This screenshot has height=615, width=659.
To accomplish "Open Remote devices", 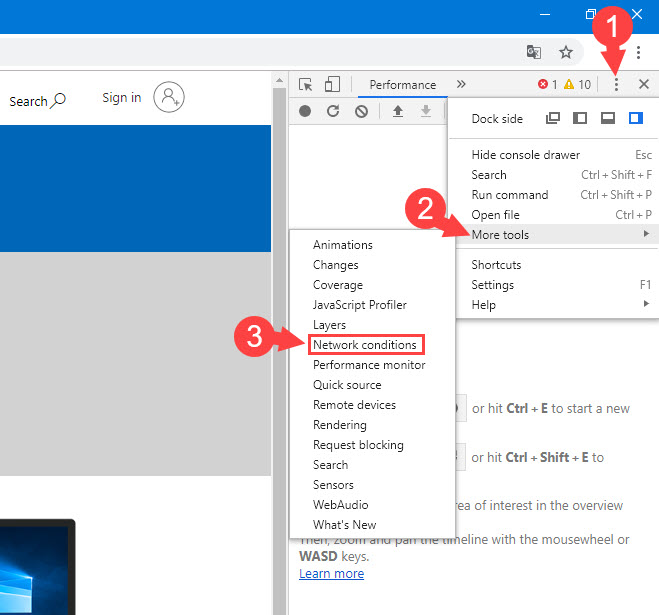I will click(x=372, y=405).
